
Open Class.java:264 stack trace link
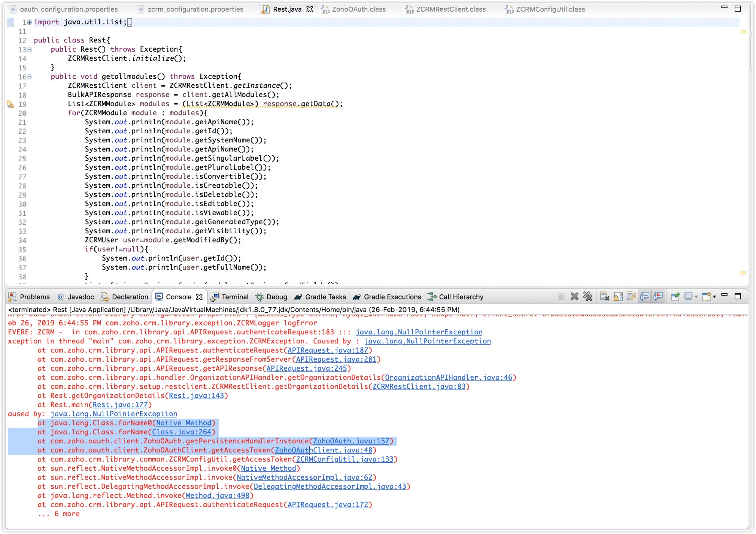182,432
